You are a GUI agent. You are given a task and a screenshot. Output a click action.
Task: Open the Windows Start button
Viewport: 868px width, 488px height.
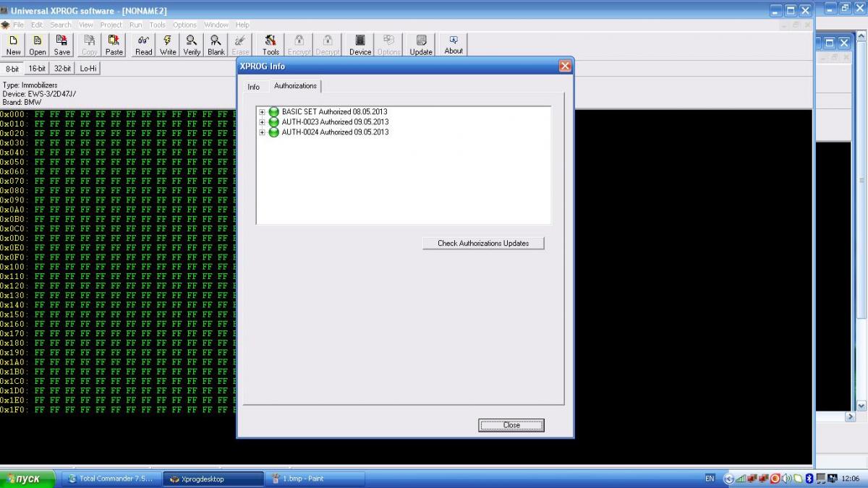click(x=27, y=479)
